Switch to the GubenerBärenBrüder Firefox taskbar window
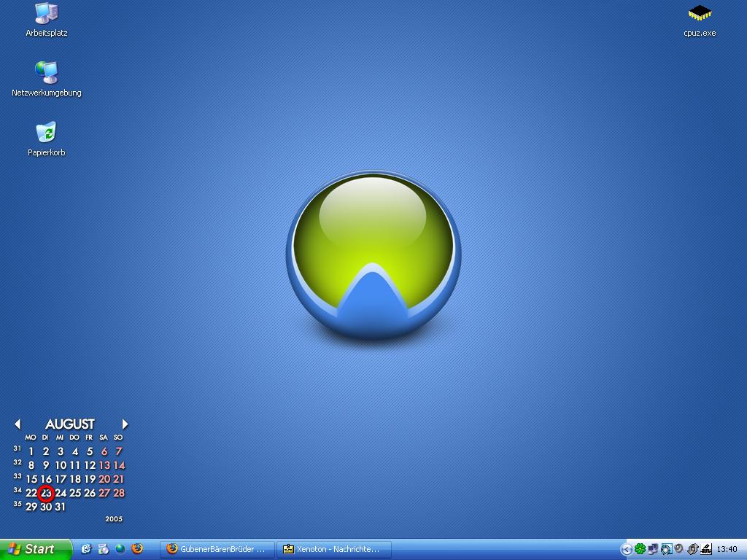Image resolution: width=747 pixels, height=560 pixels. pos(217,549)
